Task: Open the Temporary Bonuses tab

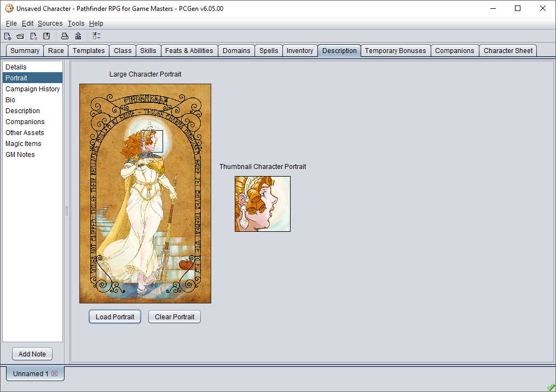Action: pos(395,51)
